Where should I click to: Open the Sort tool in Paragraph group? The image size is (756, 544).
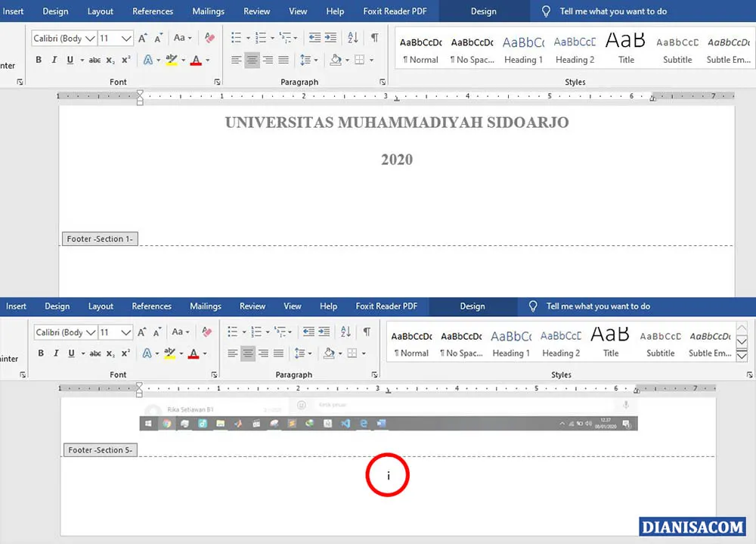(x=352, y=37)
